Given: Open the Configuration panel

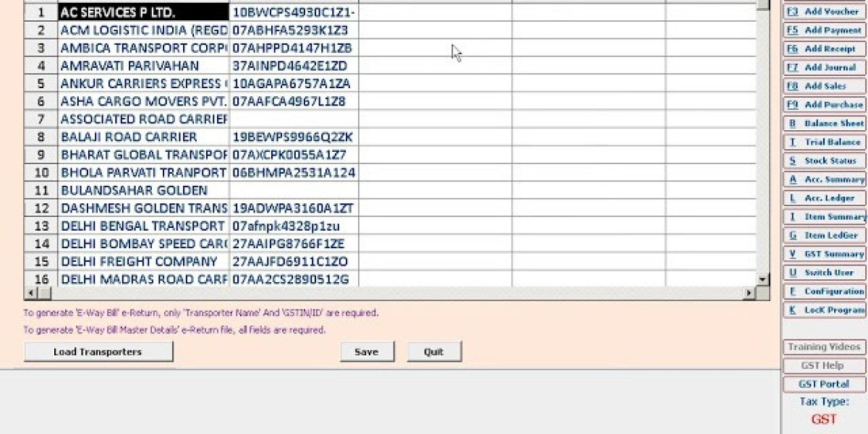Looking at the screenshot, I should click(825, 292).
